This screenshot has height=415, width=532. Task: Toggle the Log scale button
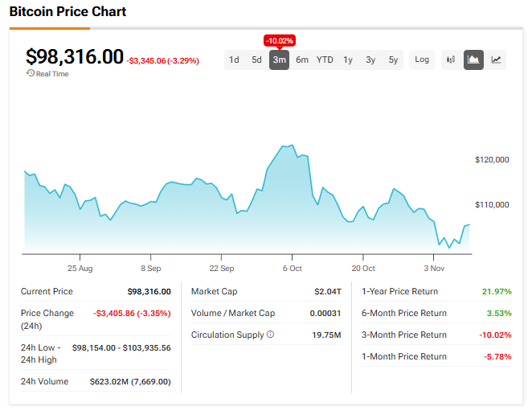tap(422, 60)
